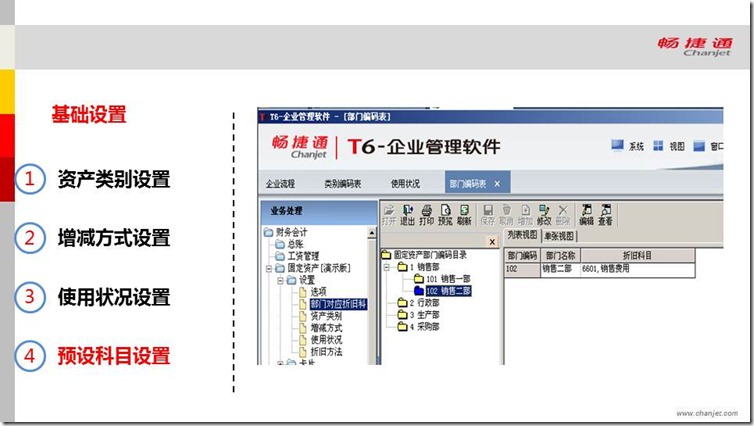Close the 部门编码表 tab with its X
The height and width of the screenshot is (426, 754).
(x=497, y=184)
